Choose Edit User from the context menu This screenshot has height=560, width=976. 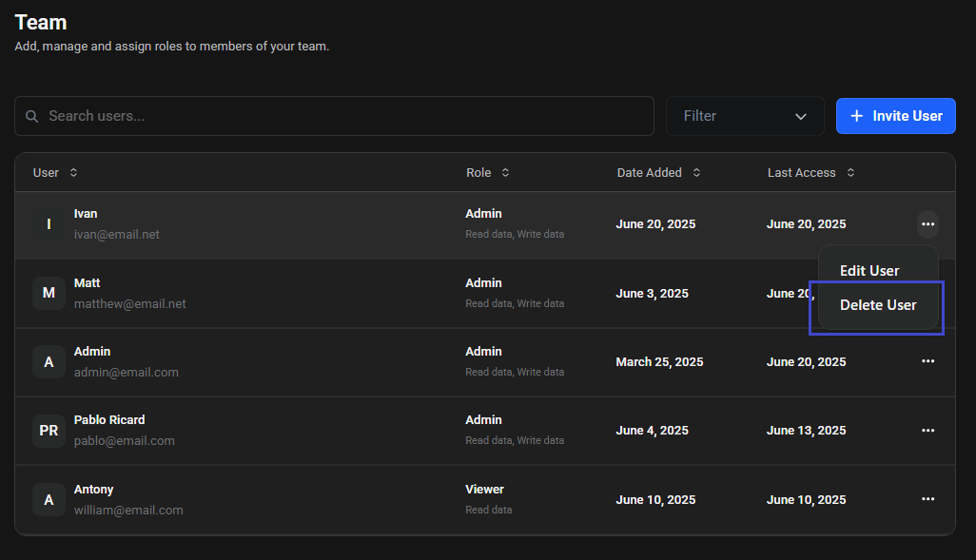(x=869, y=271)
